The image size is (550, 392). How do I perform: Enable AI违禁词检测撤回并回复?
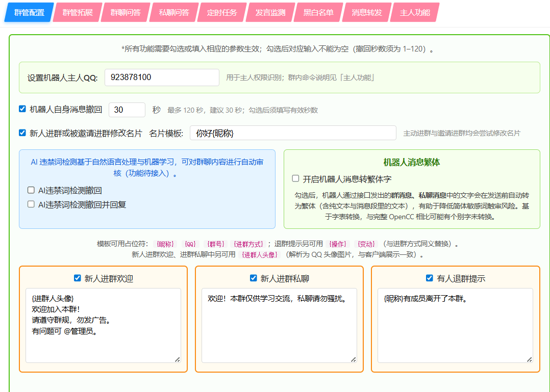click(x=31, y=204)
